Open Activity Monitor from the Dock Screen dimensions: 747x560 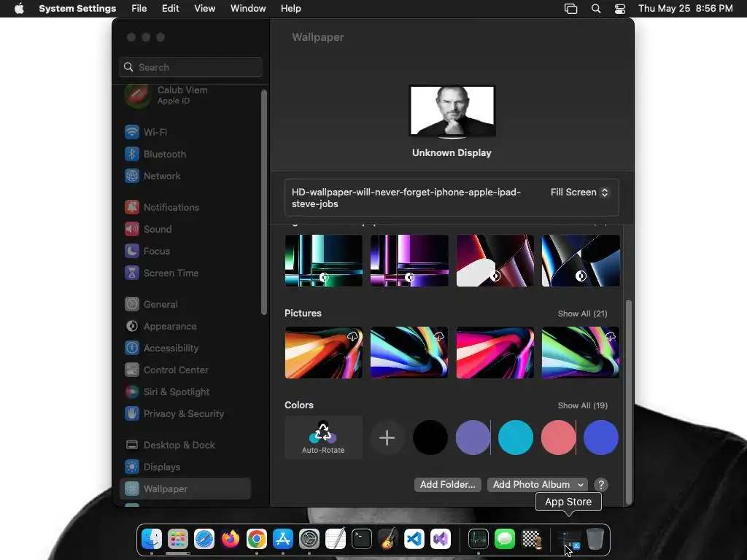pyautogui.click(x=479, y=539)
